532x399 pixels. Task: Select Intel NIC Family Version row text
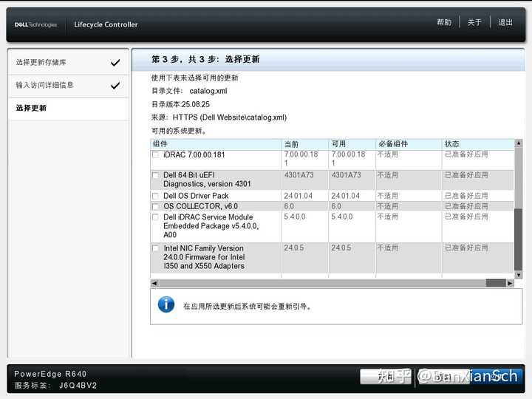tap(204, 257)
